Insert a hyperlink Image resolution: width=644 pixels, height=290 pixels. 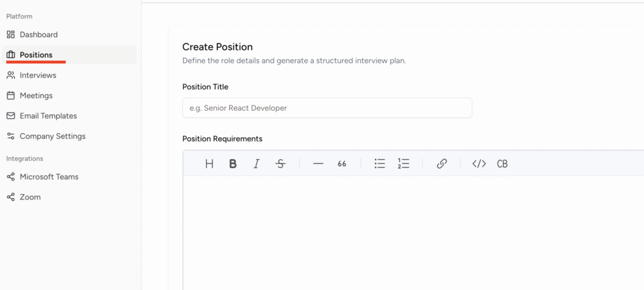(x=441, y=164)
